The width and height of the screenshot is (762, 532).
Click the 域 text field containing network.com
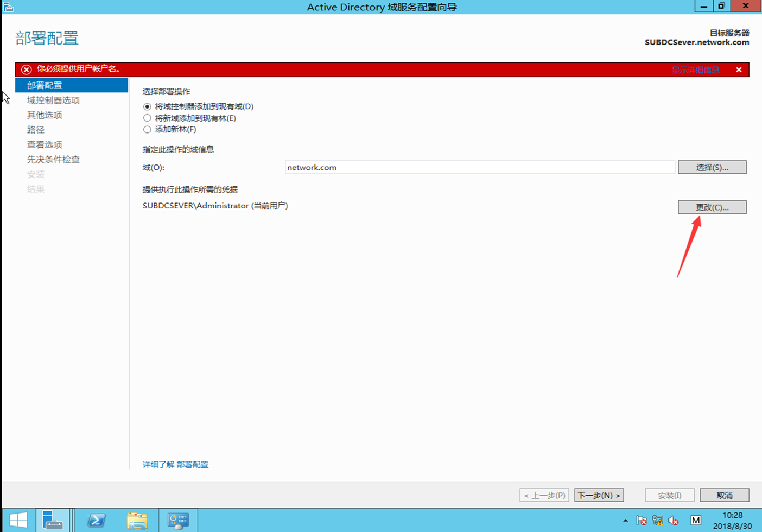tap(480, 167)
